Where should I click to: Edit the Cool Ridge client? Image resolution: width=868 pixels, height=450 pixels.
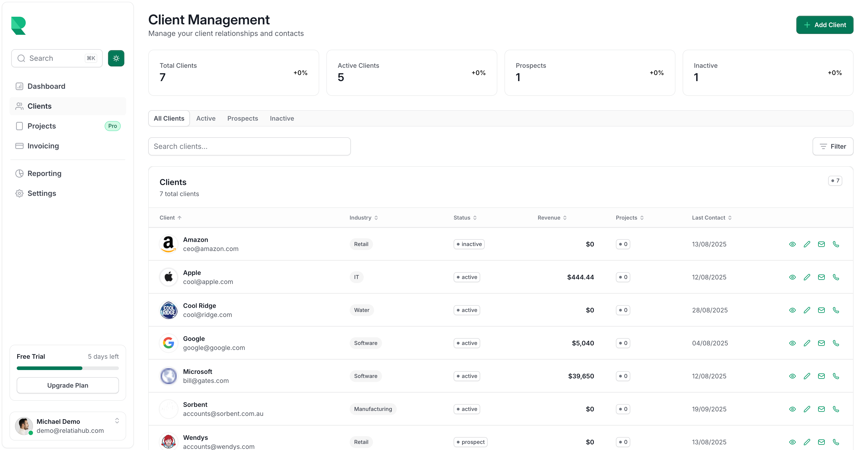807,310
